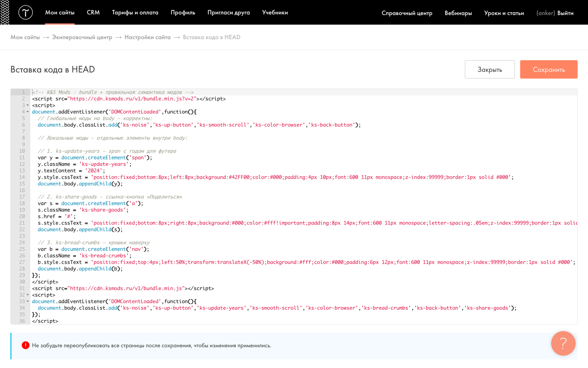Place cursor on var b createElement('nav') line

[94, 249]
